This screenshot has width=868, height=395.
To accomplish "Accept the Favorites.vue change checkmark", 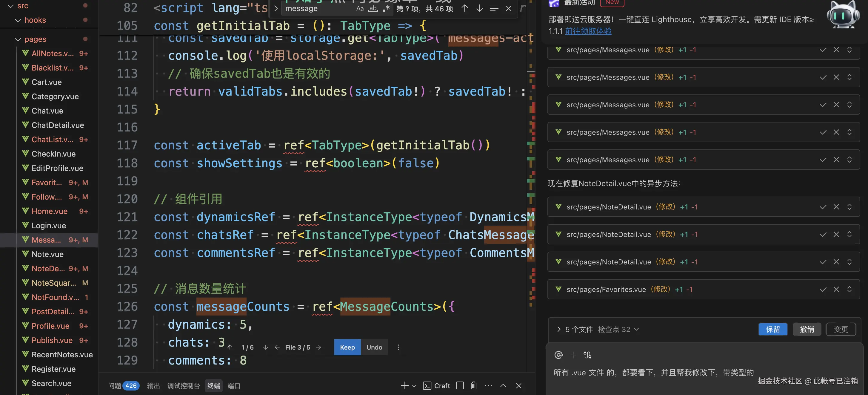I will [x=823, y=290].
